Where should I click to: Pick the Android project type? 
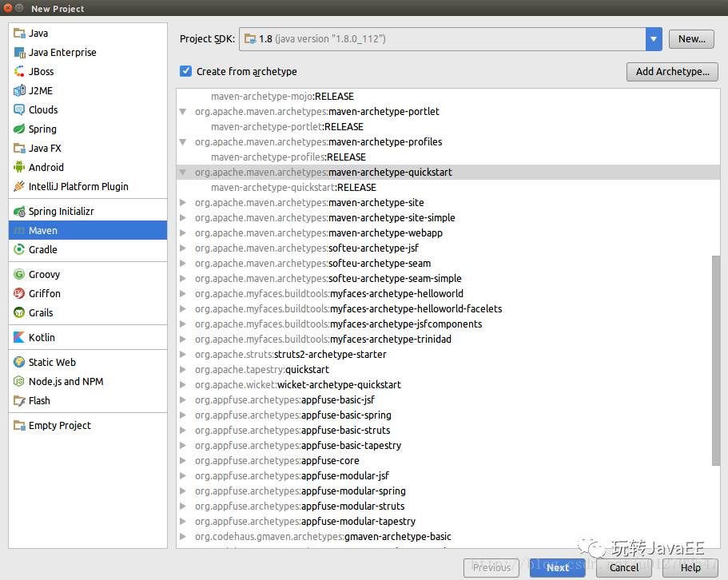[x=88, y=167]
